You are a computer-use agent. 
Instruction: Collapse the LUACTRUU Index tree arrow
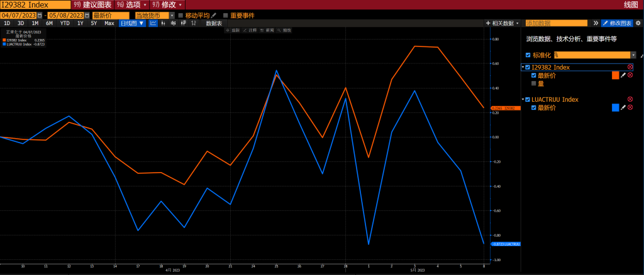523,100
